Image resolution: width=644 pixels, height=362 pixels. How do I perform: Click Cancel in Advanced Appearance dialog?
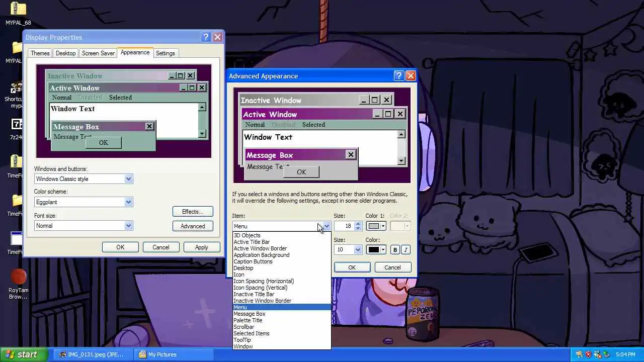tap(392, 267)
